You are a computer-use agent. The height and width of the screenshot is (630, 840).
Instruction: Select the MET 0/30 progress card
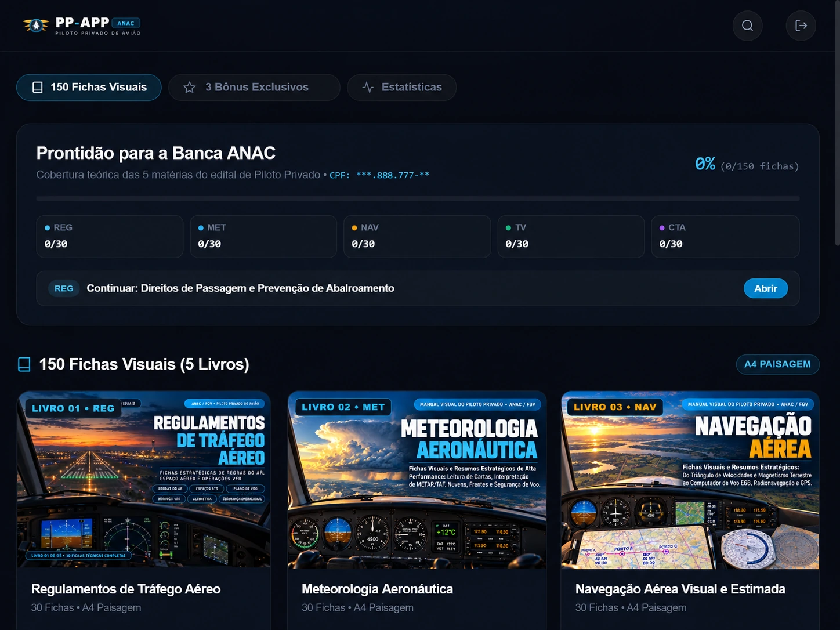[263, 236]
